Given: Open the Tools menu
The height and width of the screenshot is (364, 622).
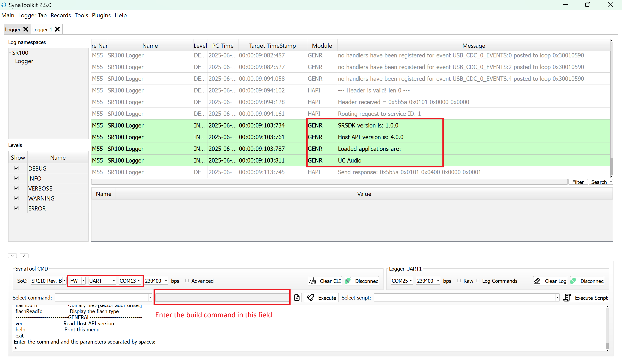Looking at the screenshot, I should point(81,15).
